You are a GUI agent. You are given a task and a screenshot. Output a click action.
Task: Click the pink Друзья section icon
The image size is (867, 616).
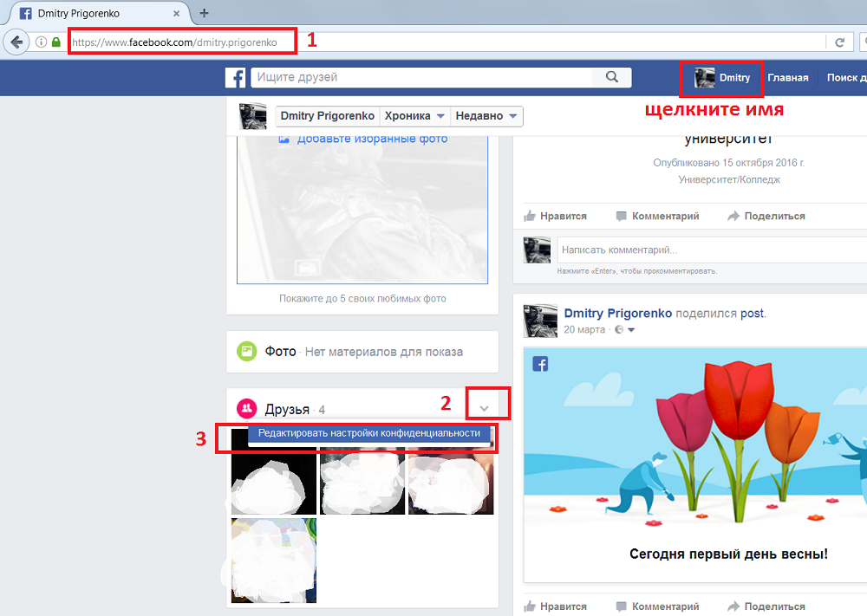246,409
